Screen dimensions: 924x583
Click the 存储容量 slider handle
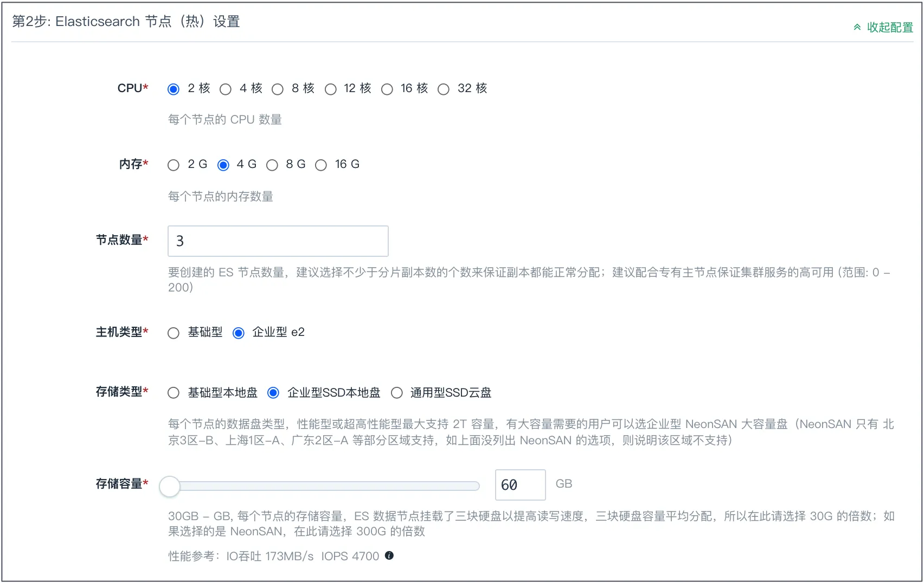tap(170, 486)
